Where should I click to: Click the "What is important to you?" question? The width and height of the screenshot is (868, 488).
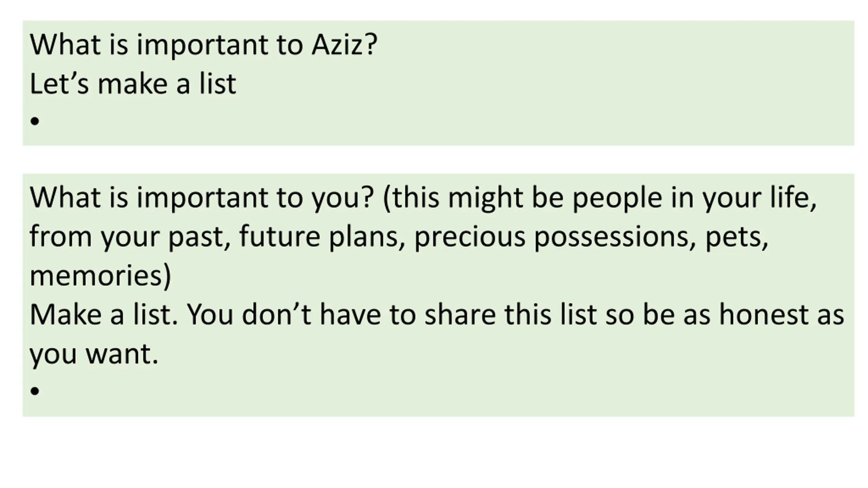(202, 198)
